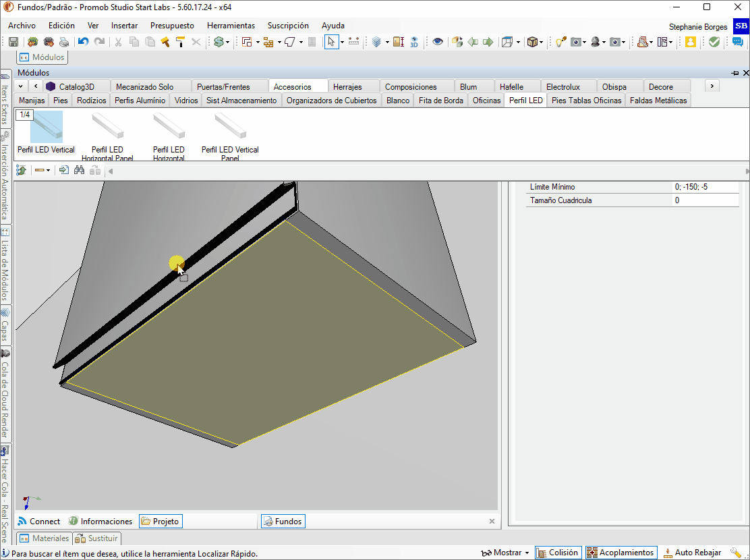750x560 pixels.
Task: Select the paint roller tool
Action: point(180,42)
